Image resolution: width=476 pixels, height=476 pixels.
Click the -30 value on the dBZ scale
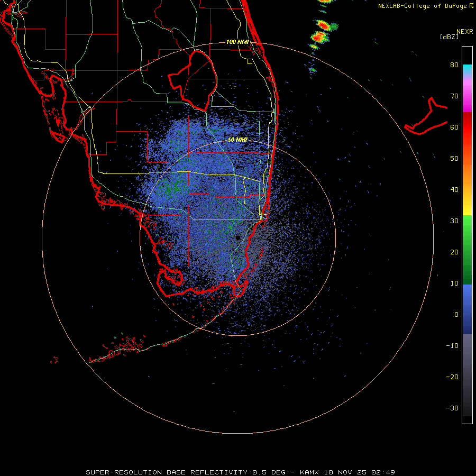pos(452,408)
